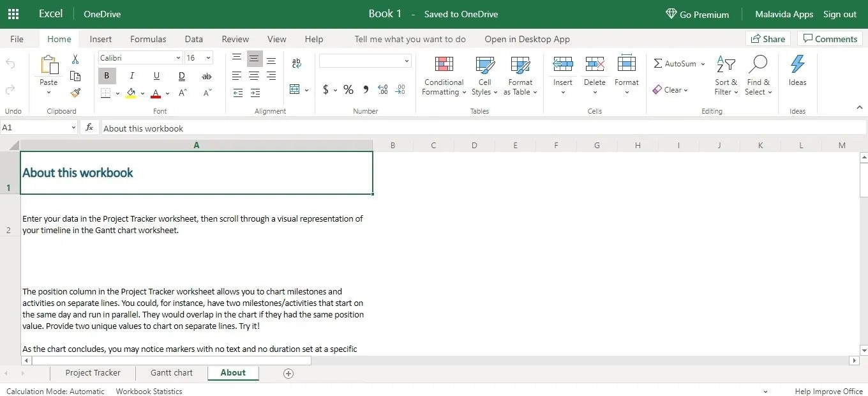Apply the yellow fill color
Viewport: 868px width, 396px height.
tap(131, 93)
